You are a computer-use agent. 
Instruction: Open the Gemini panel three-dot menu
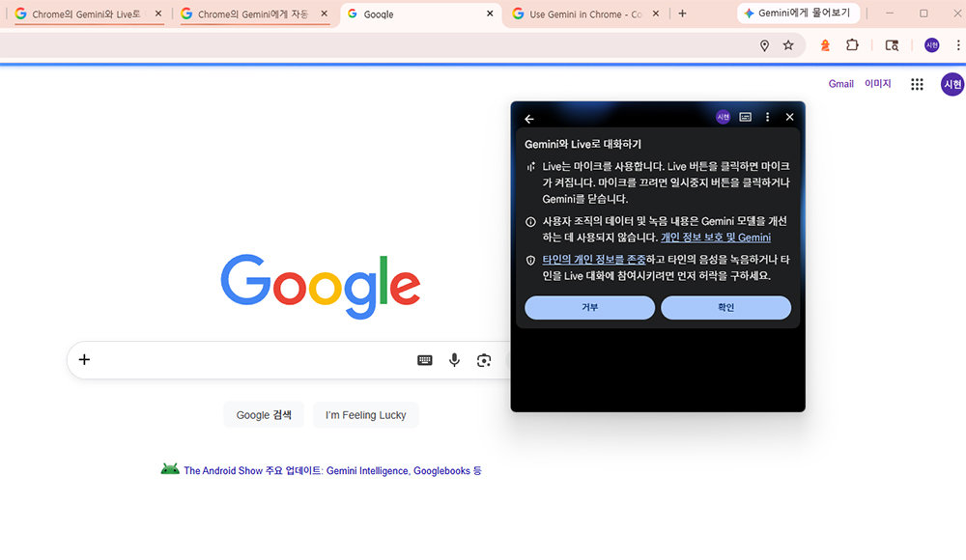pos(768,117)
